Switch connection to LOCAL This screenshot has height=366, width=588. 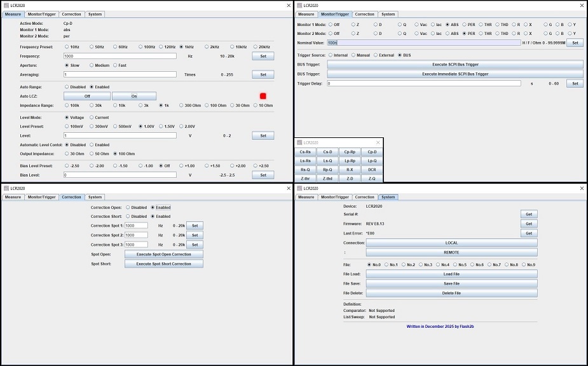pos(451,243)
